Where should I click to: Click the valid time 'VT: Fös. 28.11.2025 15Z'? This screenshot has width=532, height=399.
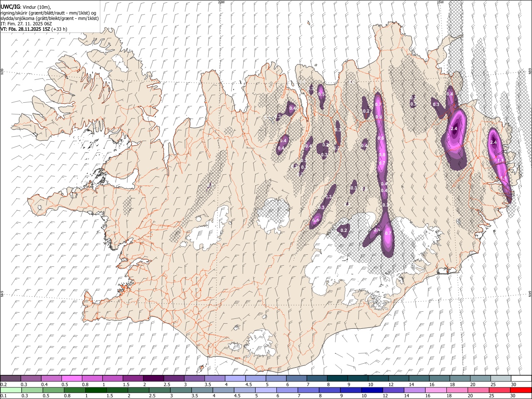[25, 29]
